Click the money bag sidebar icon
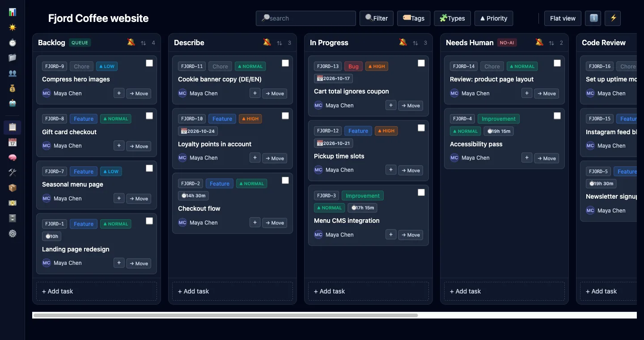Screen dimensions: 644x340 (x=13, y=88)
